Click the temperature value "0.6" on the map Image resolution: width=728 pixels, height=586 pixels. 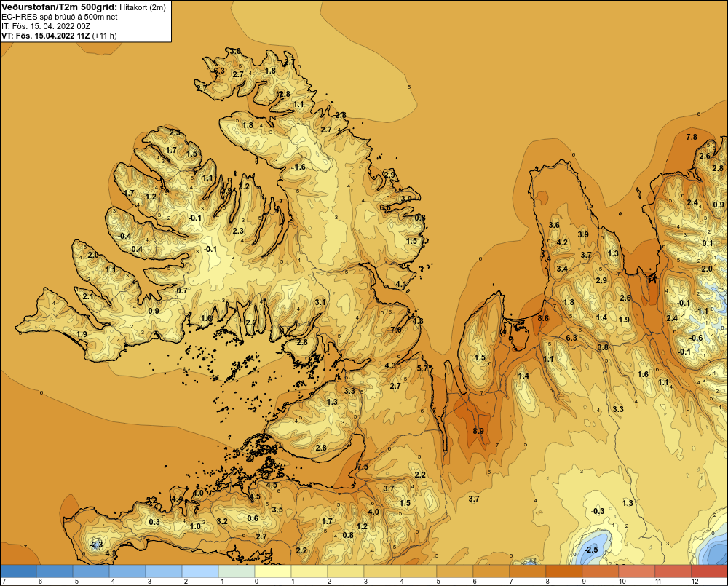pyautogui.click(x=253, y=519)
